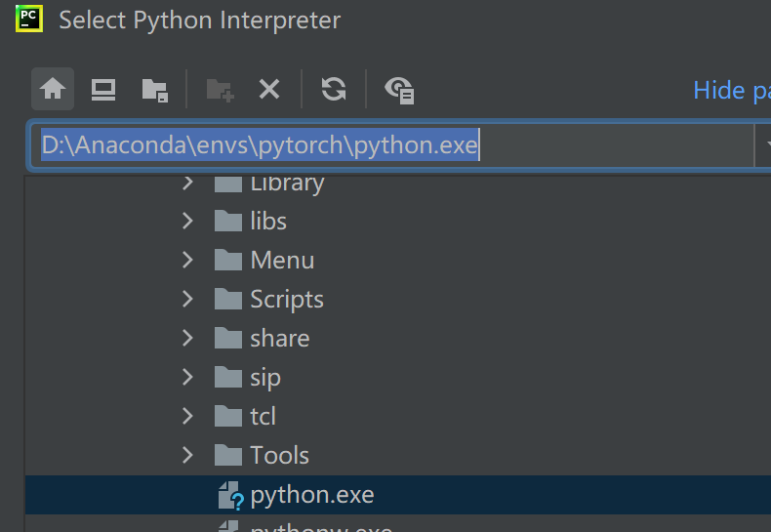Viewport: 771px width, 532px height.
Task: Click the share folder icon
Action: point(228,338)
